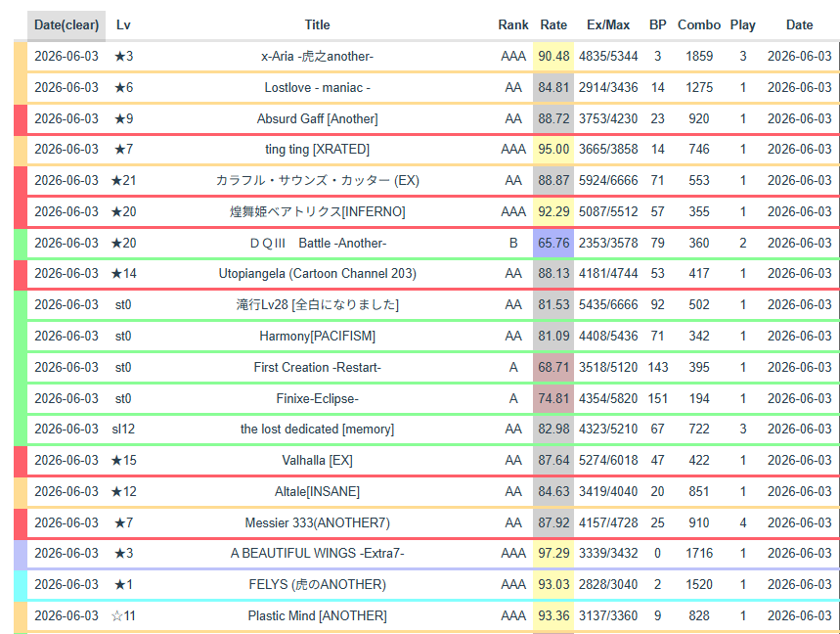Click rank B in D Q III row
Image resolution: width=840 pixels, height=634 pixels.
click(x=513, y=243)
